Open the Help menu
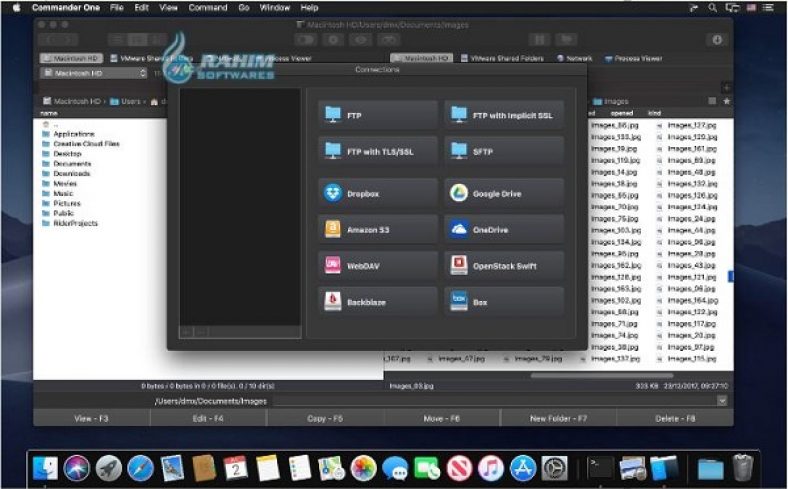The image size is (788, 489). (x=309, y=8)
